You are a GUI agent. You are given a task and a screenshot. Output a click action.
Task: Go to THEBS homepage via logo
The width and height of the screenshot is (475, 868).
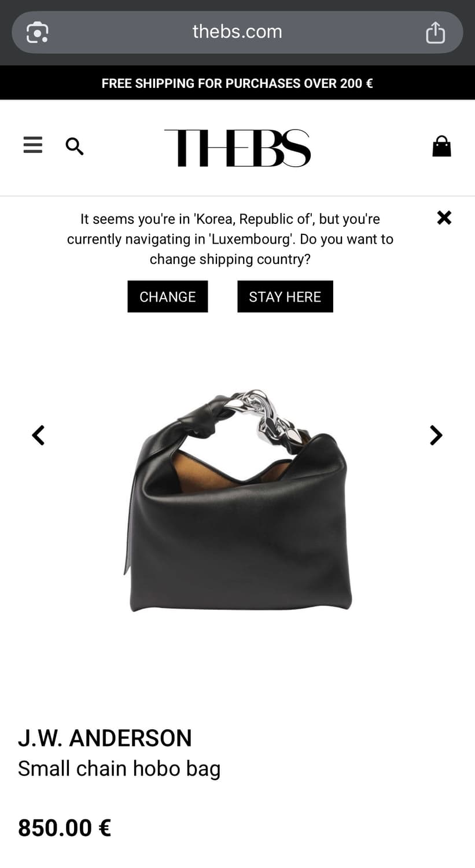tap(237, 148)
